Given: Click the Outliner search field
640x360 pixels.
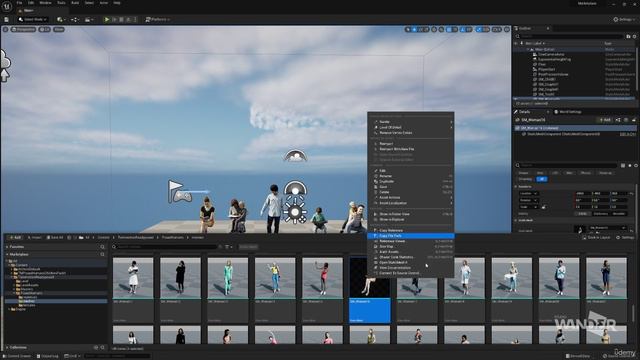Looking at the screenshot, I should pyautogui.click(x=571, y=36).
